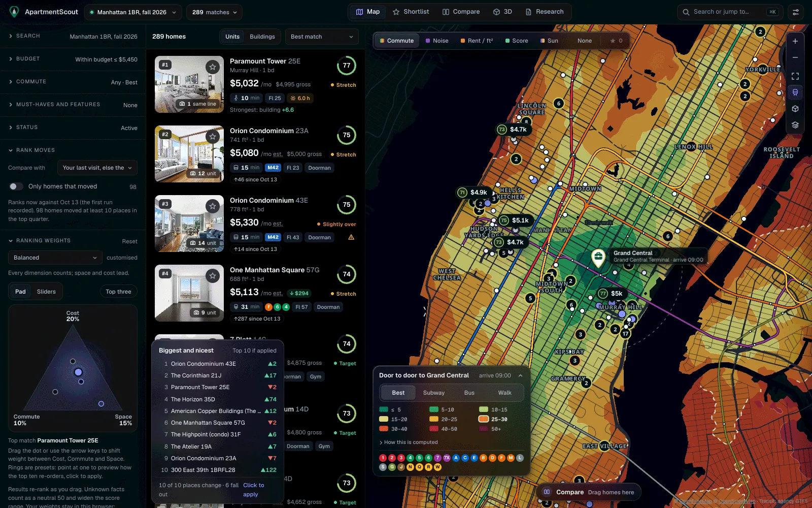Open the Best match sort dropdown
The width and height of the screenshot is (812, 508).
pos(322,37)
